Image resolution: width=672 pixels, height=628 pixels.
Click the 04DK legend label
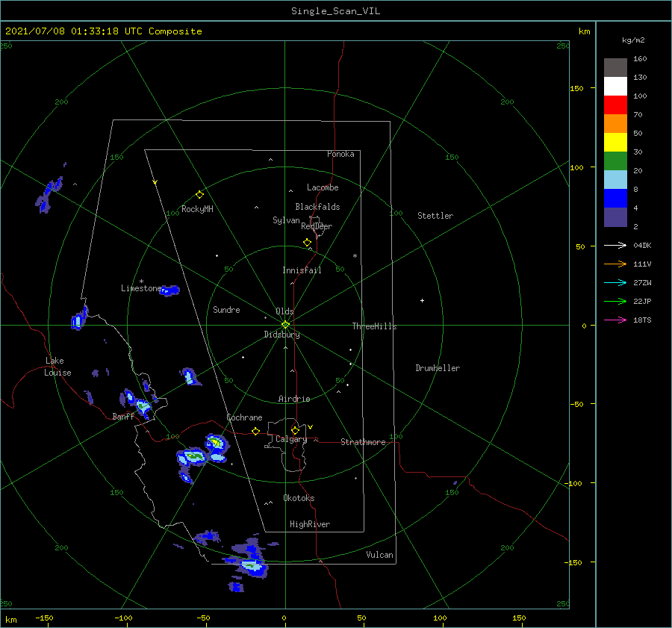click(642, 245)
